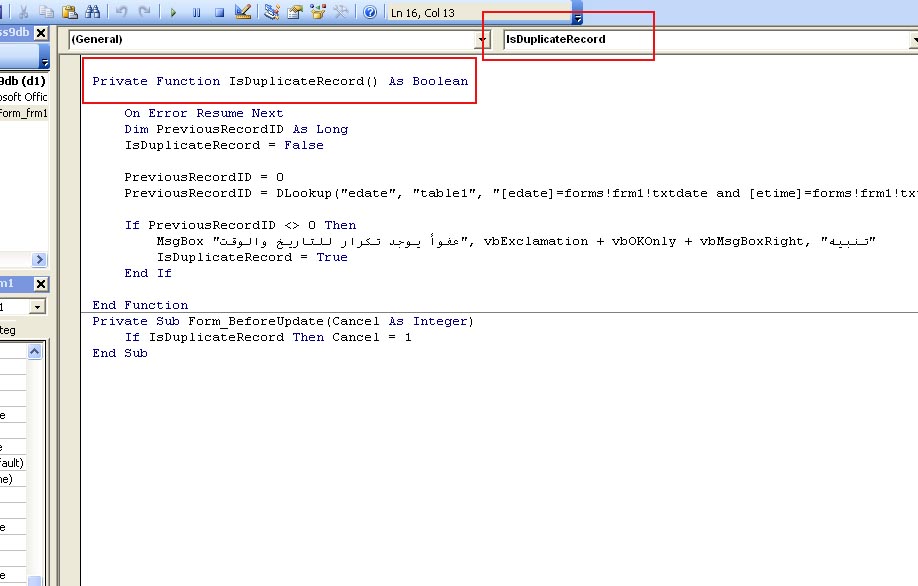Screen dimensions: 918x586
Task: Click the Paste icon in the toolbar
Action: click(x=70, y=12)
